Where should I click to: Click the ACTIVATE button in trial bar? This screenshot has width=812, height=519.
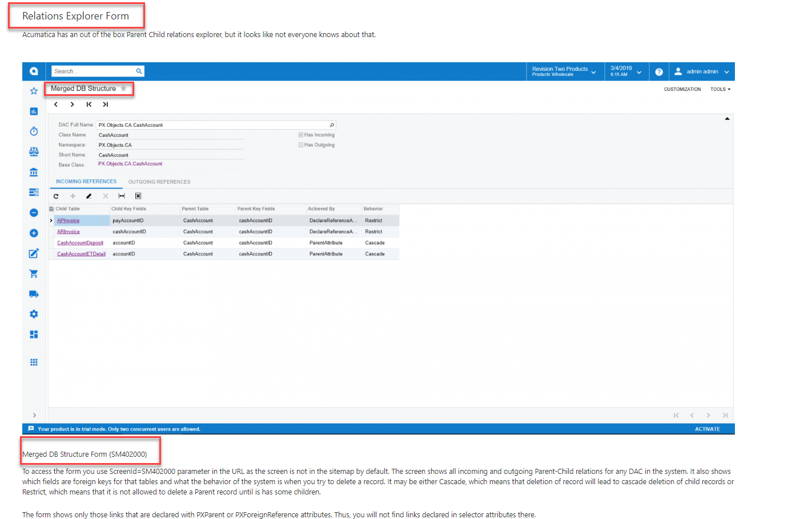point(707,429)
